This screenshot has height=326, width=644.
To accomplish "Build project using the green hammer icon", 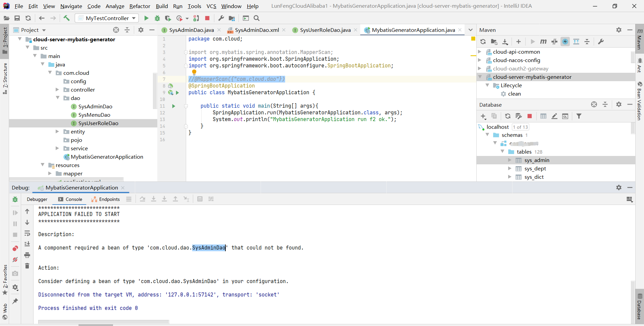I will (66, 18).
